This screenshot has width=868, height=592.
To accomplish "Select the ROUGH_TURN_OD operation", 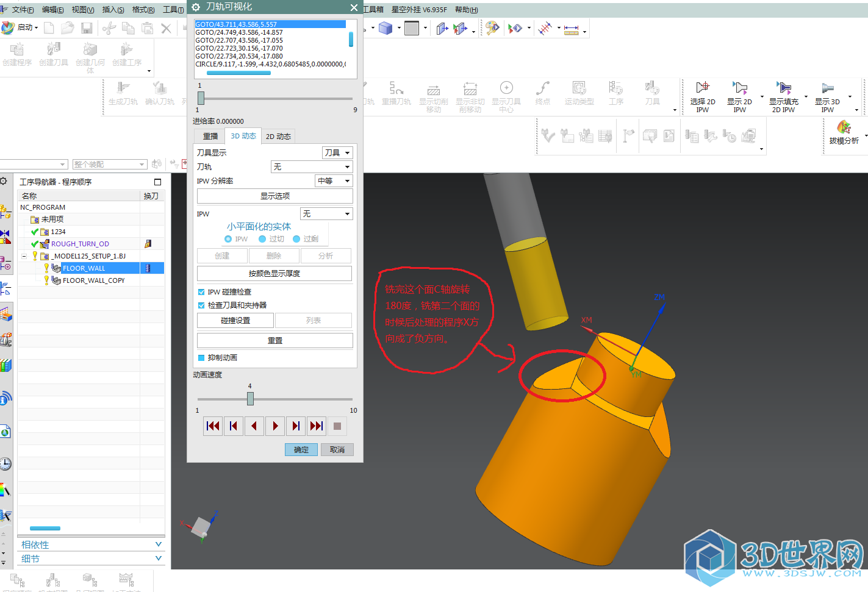I will pos(80,244).
